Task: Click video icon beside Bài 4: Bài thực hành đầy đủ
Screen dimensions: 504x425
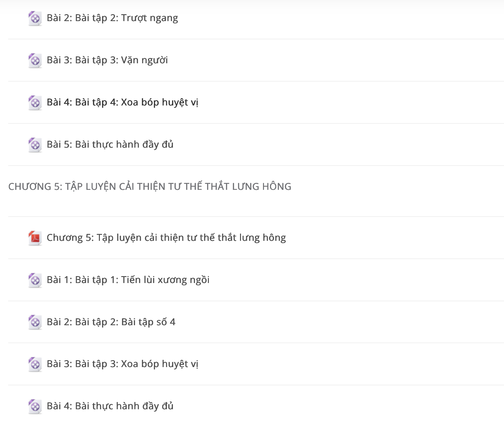Action: tap(35, 406)
